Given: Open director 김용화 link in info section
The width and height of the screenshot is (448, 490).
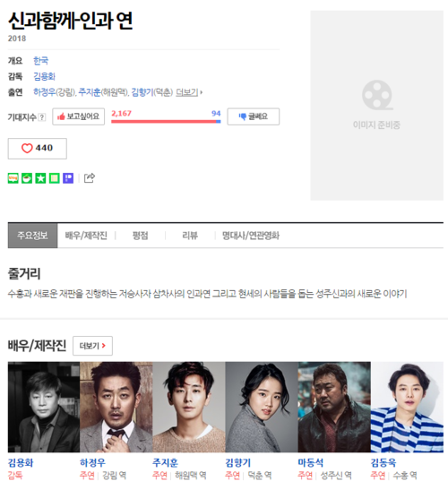Looking at the screenshot, I should [45, 76].
